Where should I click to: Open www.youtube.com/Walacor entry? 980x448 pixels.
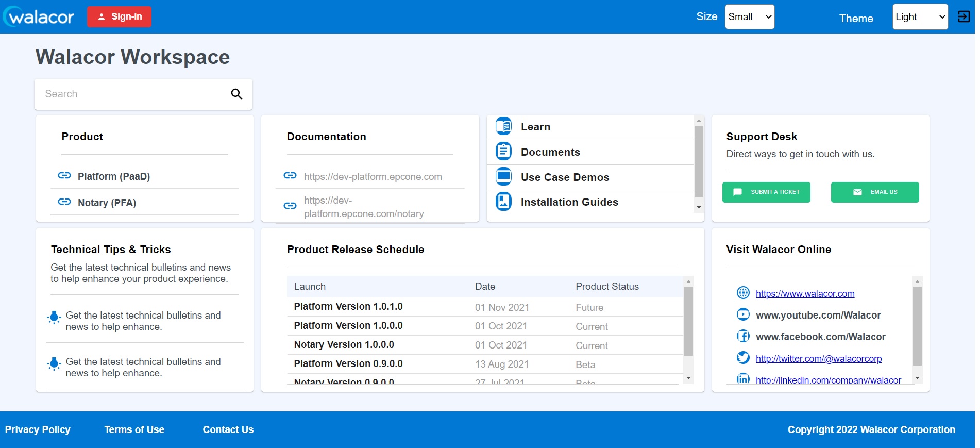818,315
